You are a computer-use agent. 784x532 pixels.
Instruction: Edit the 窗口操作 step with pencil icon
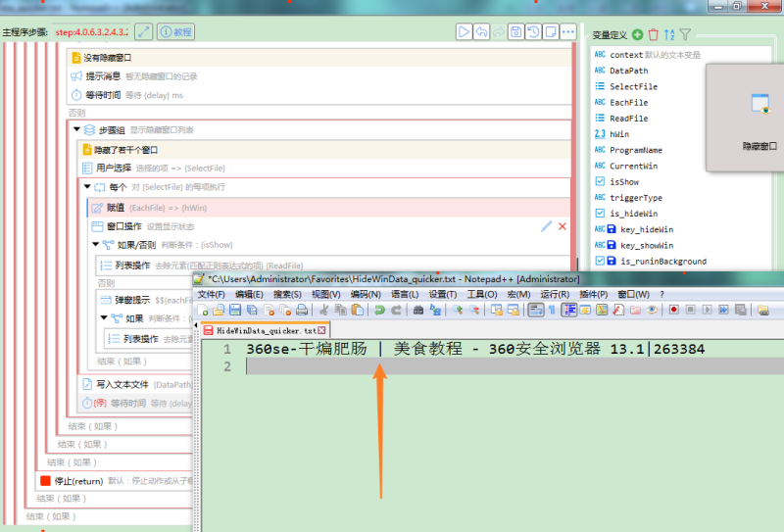[x=546, y=226]
